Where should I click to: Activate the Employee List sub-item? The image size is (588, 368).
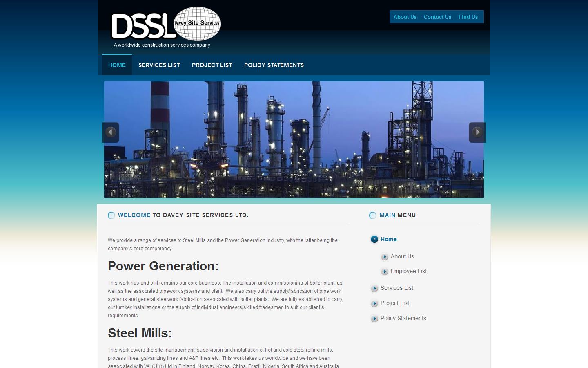point(408,271)
